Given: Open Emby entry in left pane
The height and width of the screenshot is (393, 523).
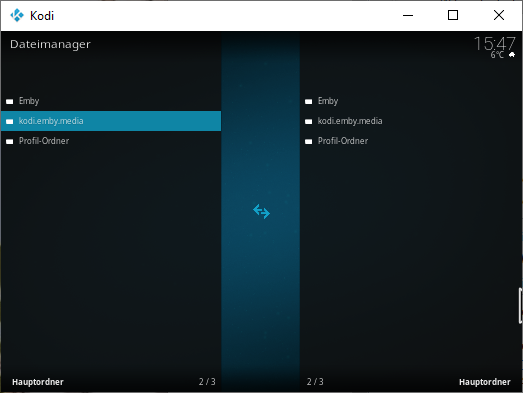Looking at the screenshot, I should (111, 101).
